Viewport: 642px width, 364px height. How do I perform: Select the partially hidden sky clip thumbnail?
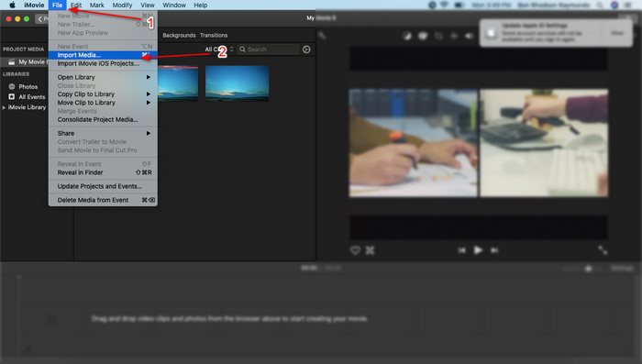point(178,83)
